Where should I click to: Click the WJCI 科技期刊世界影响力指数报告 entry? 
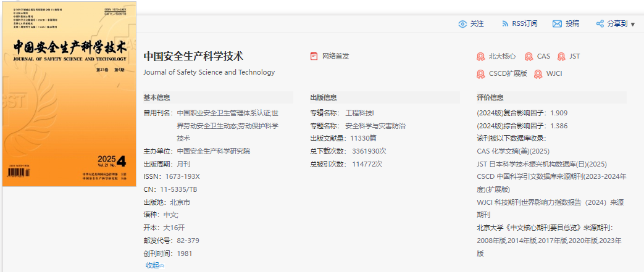coord(550,208)
